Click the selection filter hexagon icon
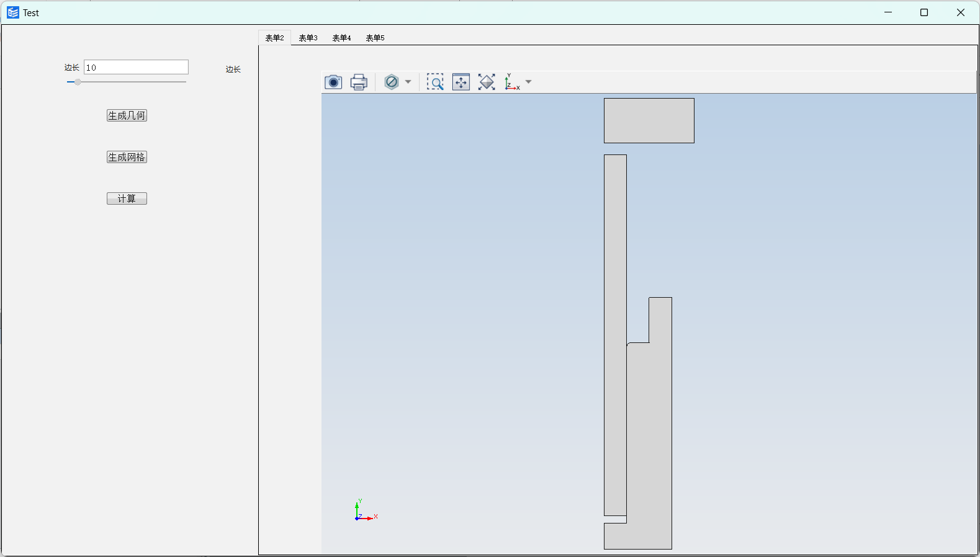The image size is (980, 557). point(392,82)
